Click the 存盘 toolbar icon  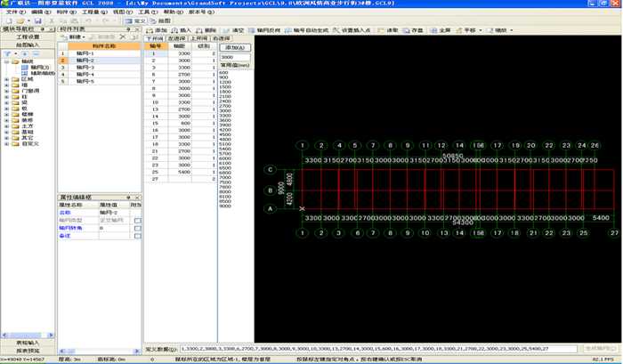click(413, 30)
